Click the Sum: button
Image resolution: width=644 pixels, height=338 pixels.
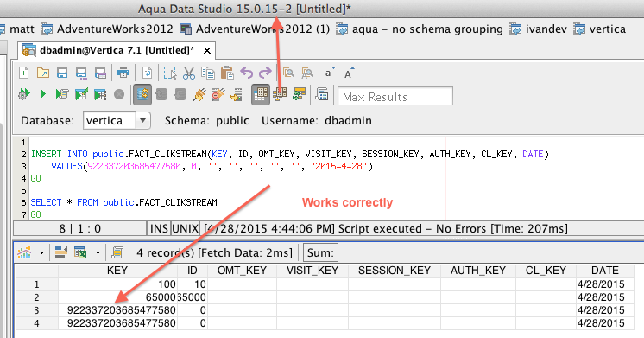321,252
